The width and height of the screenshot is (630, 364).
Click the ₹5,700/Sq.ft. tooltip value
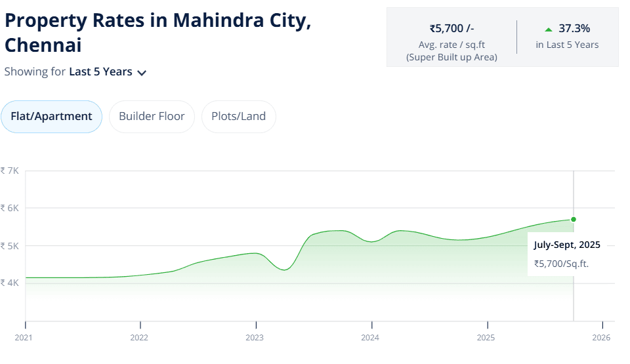click(562, 264)
